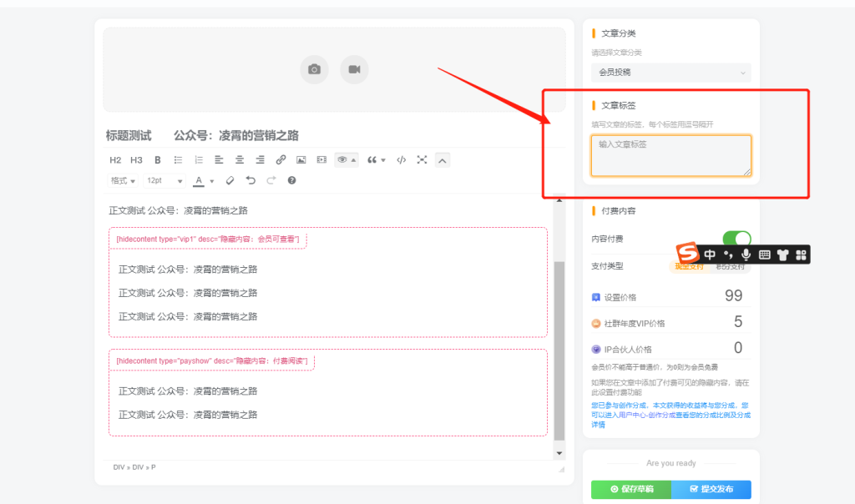Toggle bold formatting in the editor

coord(157,159)
